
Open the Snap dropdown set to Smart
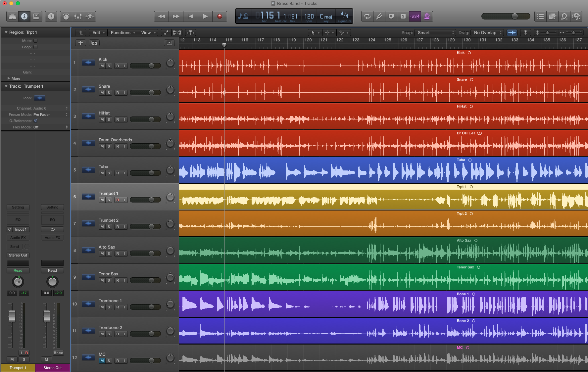[435, 32]
